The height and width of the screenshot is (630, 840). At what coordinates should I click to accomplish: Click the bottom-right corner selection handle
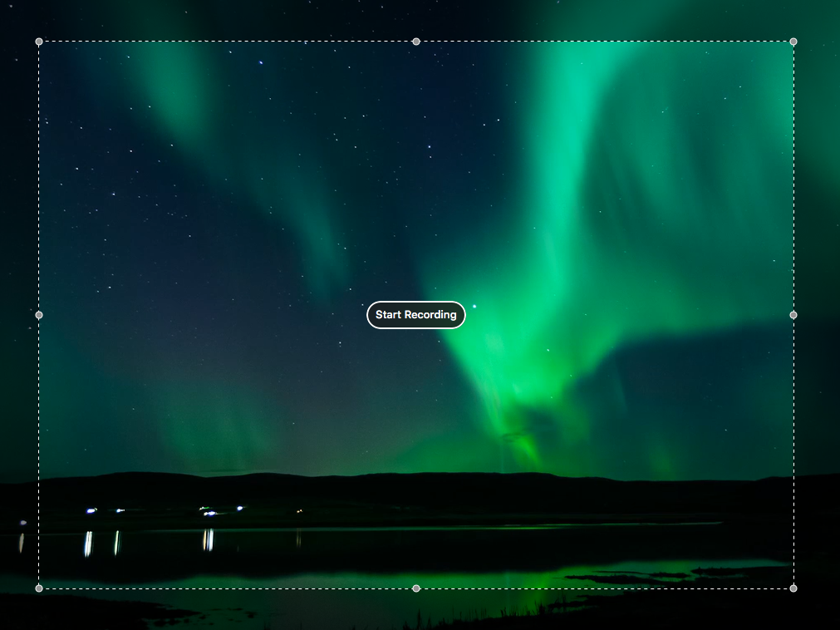pos(793,588)
